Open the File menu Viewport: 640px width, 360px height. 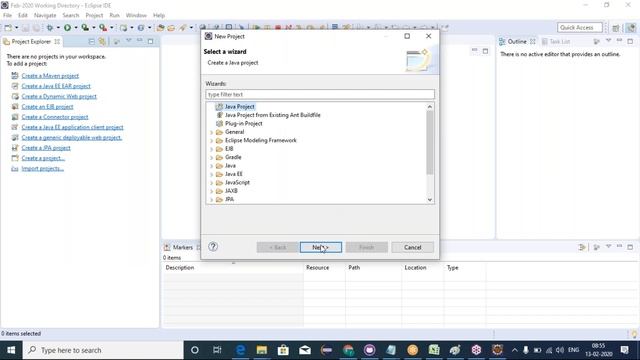click(7, 15)
